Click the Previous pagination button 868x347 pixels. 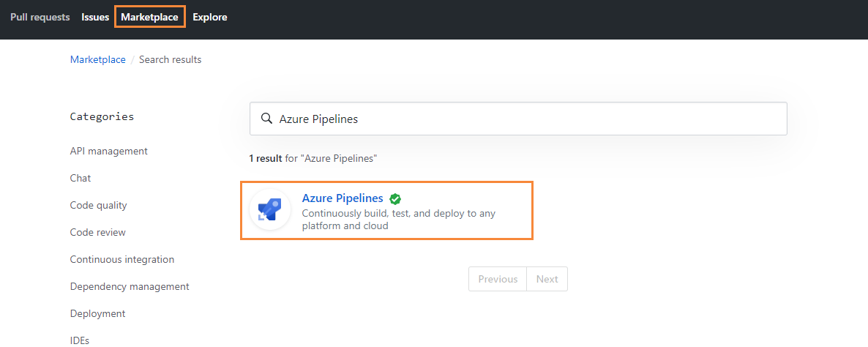(498, 279)
